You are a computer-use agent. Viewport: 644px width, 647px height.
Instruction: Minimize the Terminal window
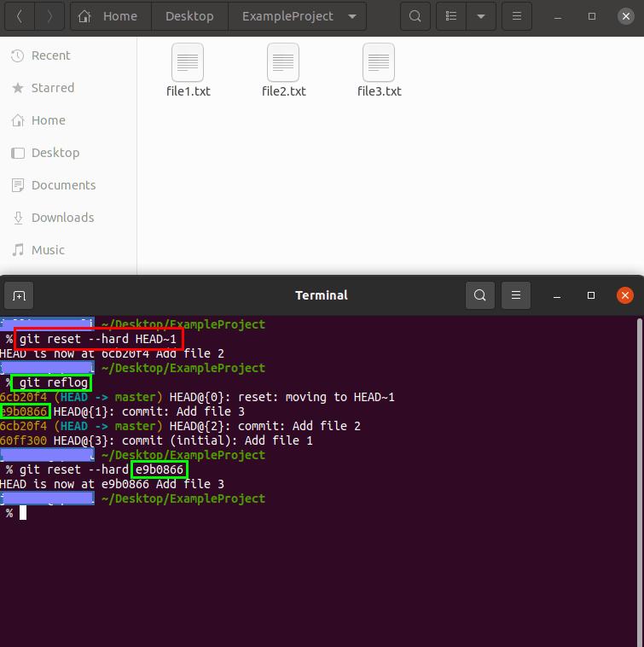[x=557, y=295]
